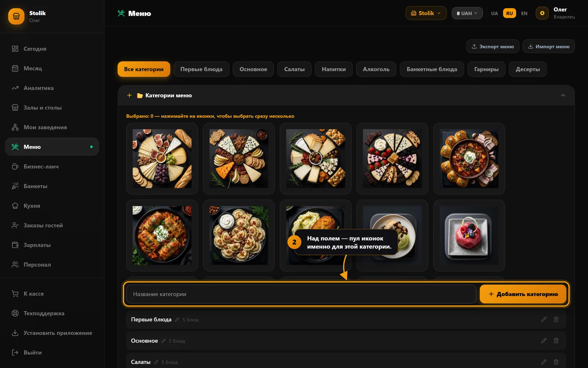Click the Stolik shop logo icon
The height and width of the screenshot is (368, 588).
[x=16, y=17]
